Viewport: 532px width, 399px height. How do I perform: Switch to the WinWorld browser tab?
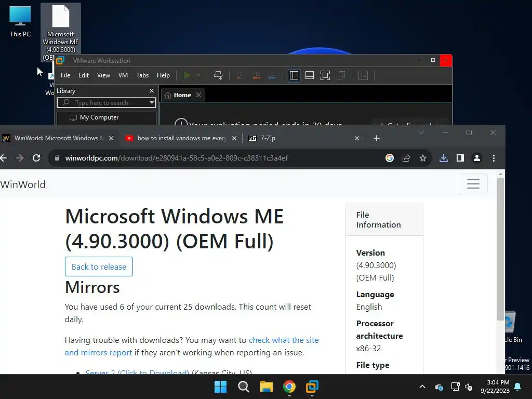click(58, 138)
